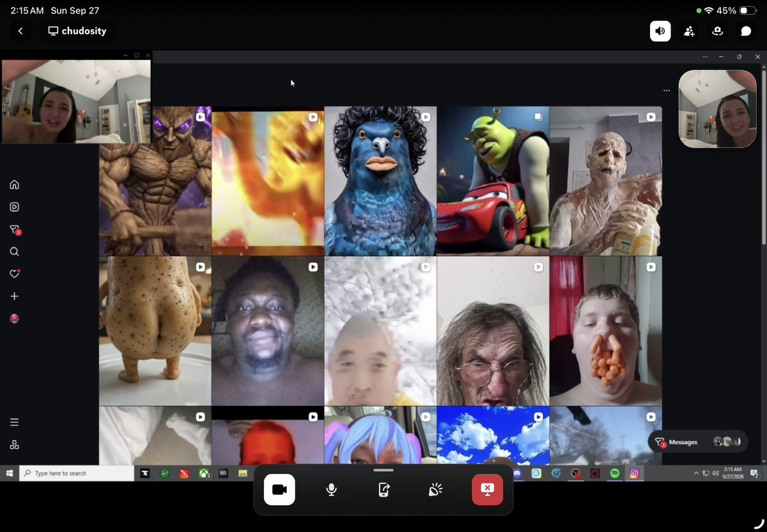Screen dimensions: 767x532
Task: Open the cheese puffs face reel
Action: [x=605, y=331]
